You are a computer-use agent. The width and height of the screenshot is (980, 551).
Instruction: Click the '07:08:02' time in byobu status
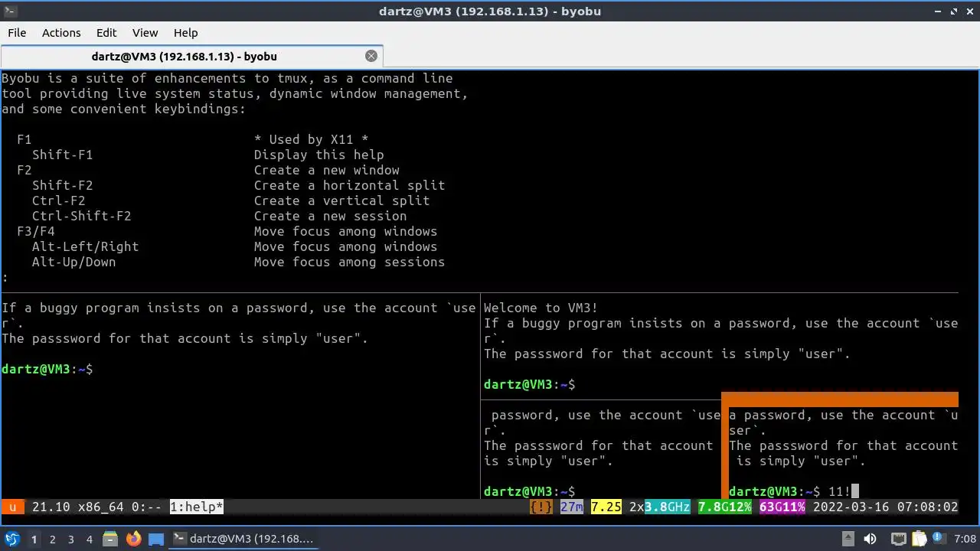[927, 507]
